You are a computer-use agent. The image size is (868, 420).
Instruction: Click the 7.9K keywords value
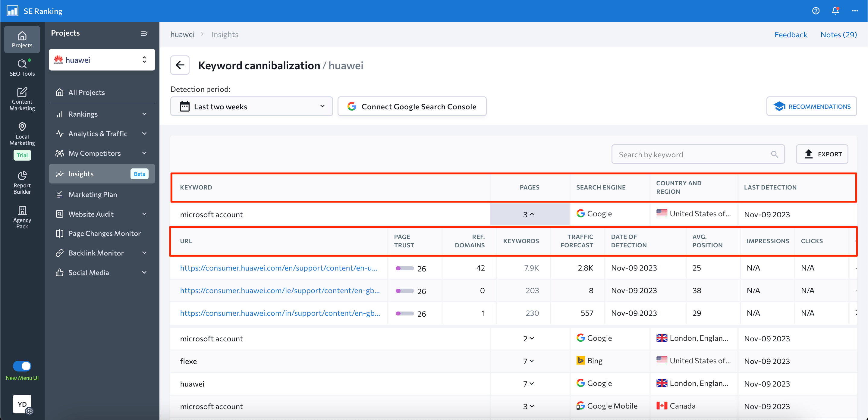tap(531, 268)
